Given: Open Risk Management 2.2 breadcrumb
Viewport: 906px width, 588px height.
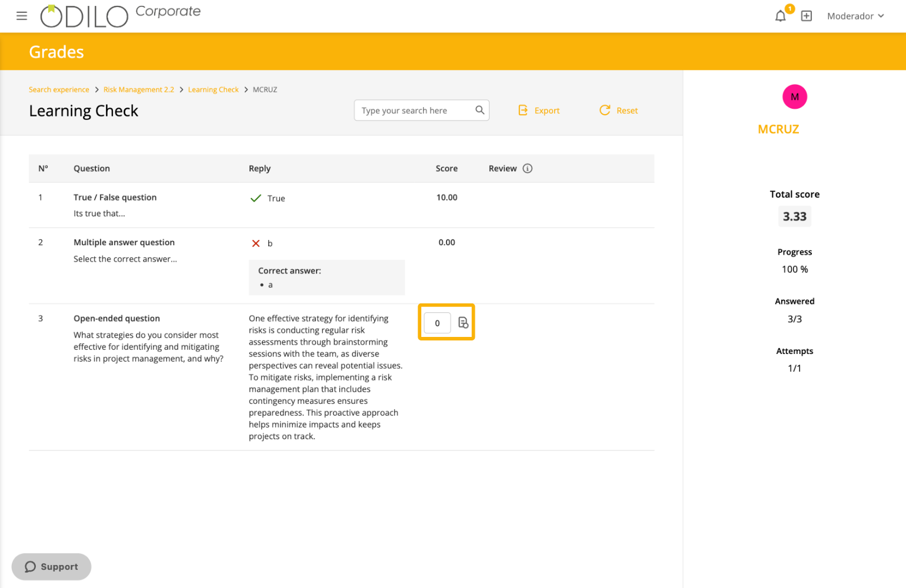Looking at the screenshot, I should tap(139, 90).
